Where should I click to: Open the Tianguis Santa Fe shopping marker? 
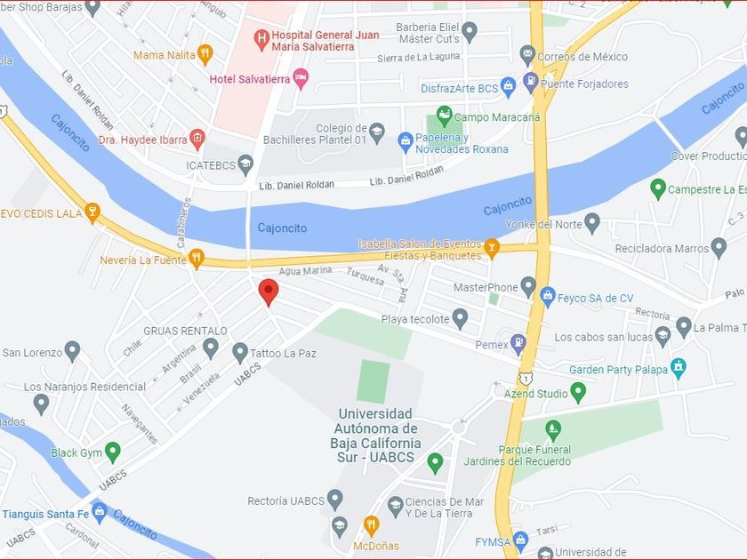tap(99, 514)
